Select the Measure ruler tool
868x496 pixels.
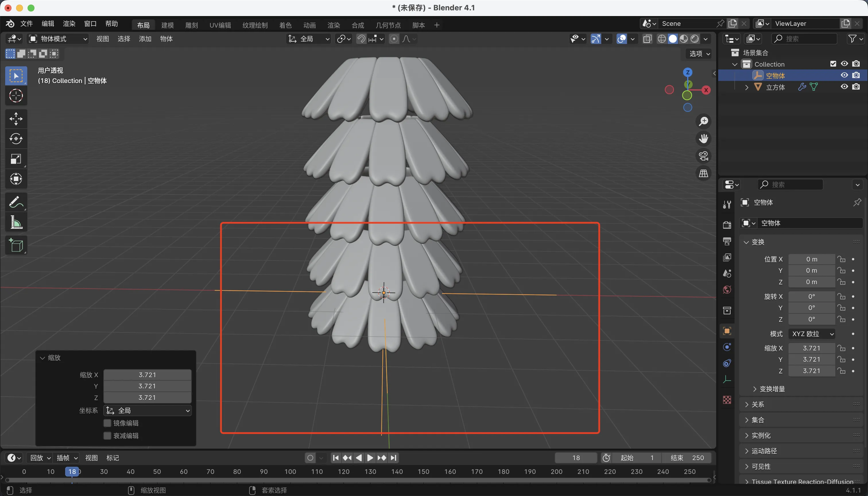point(16,222)
